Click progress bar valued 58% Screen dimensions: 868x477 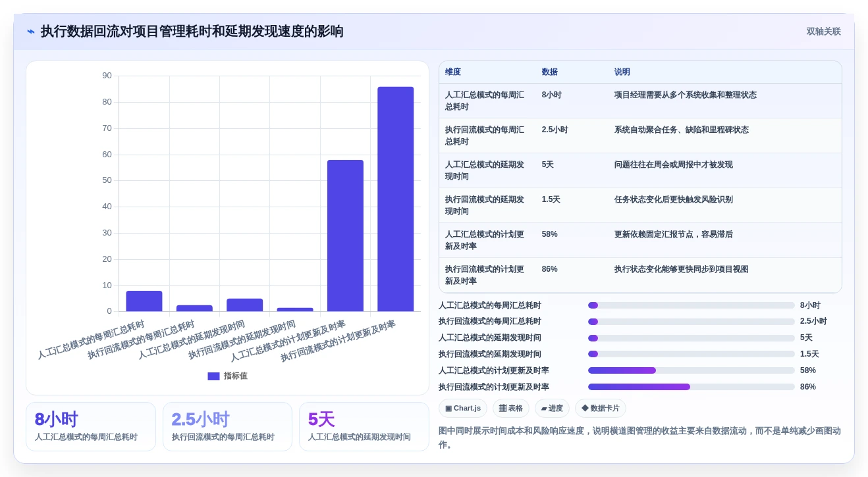point(692,370)
